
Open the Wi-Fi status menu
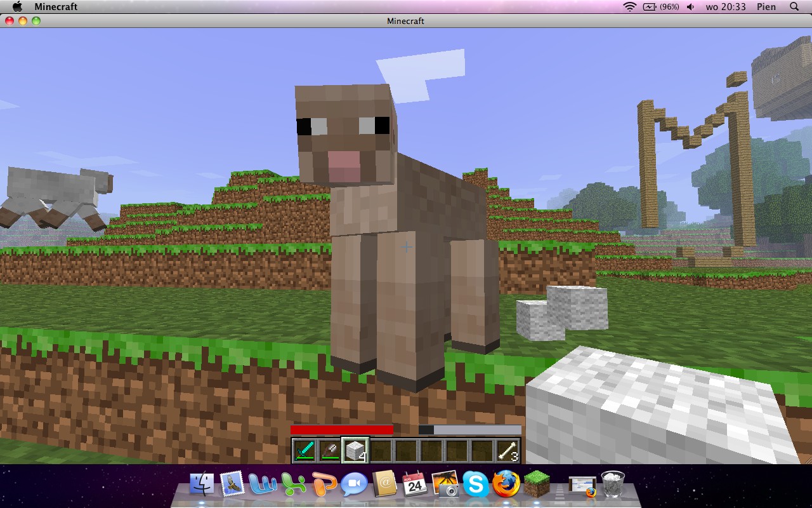630,7
